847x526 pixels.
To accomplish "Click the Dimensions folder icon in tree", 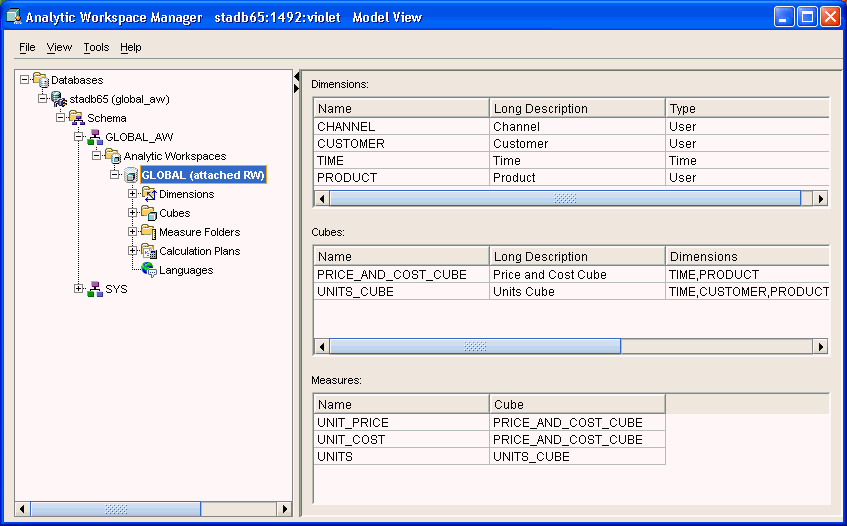I will pos(149,194).
